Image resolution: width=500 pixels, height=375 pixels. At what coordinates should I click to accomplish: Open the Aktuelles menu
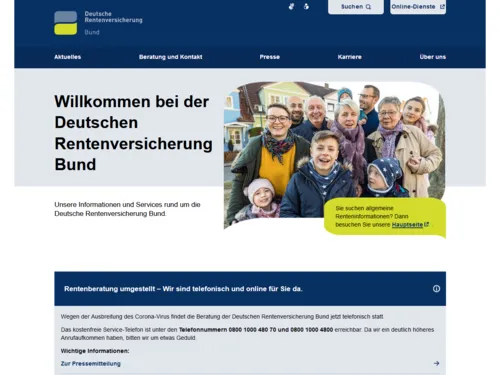pos(68,57)
